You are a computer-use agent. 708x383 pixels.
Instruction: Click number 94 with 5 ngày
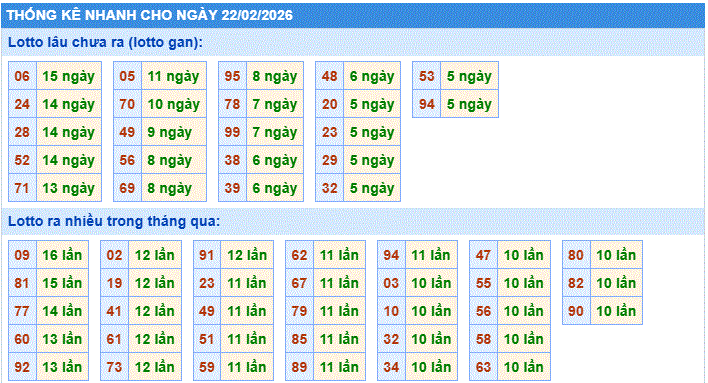pyautogui.click(x=427, y=104)
